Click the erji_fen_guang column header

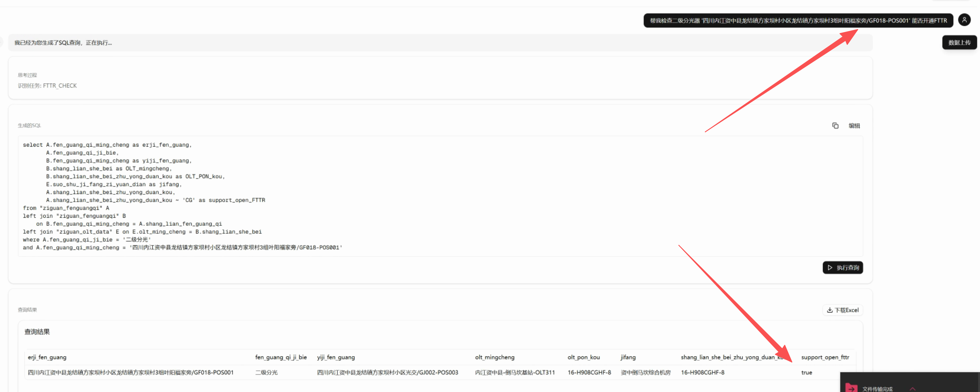click(47, 357)
